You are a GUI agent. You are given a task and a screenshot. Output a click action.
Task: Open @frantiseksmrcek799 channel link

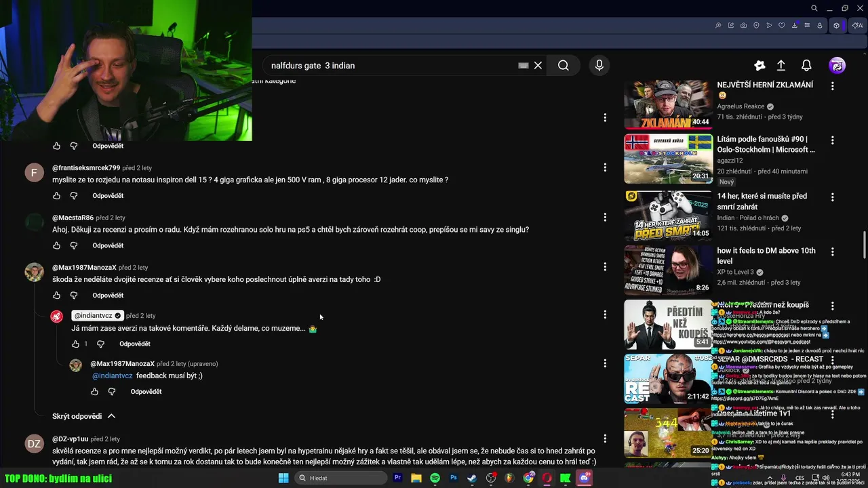[86, 168]
